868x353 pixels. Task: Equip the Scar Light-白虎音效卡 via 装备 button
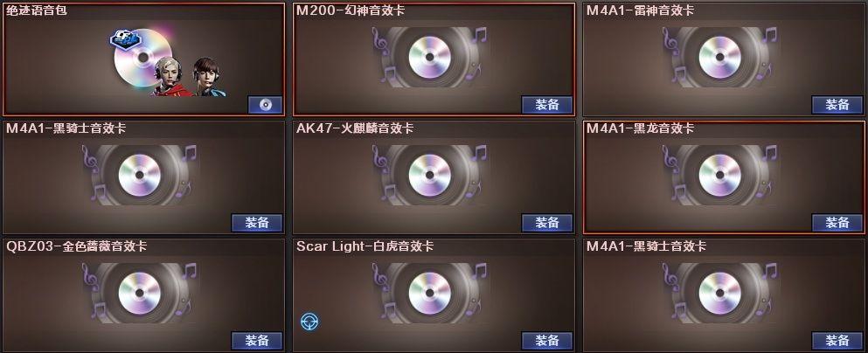(x=547, y=340)
